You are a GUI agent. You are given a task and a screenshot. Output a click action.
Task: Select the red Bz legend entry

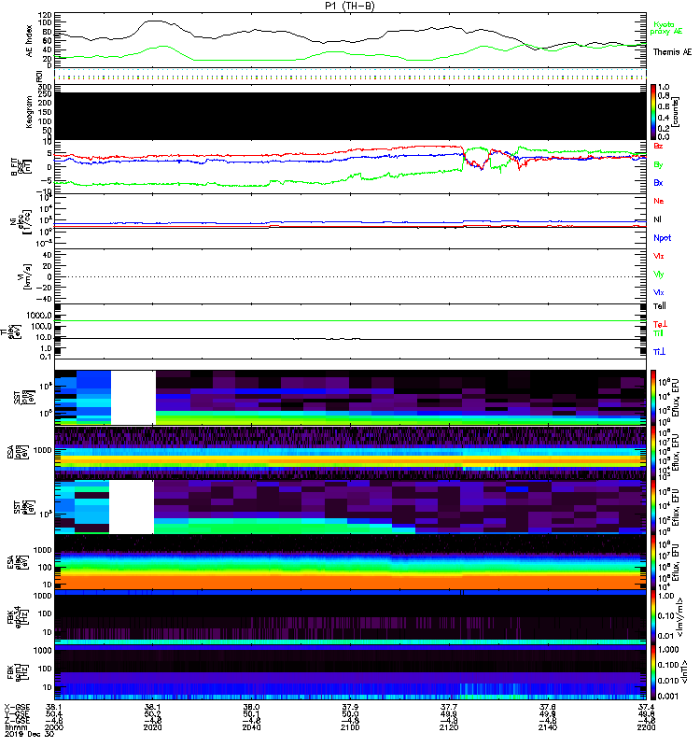pos(658,146)
